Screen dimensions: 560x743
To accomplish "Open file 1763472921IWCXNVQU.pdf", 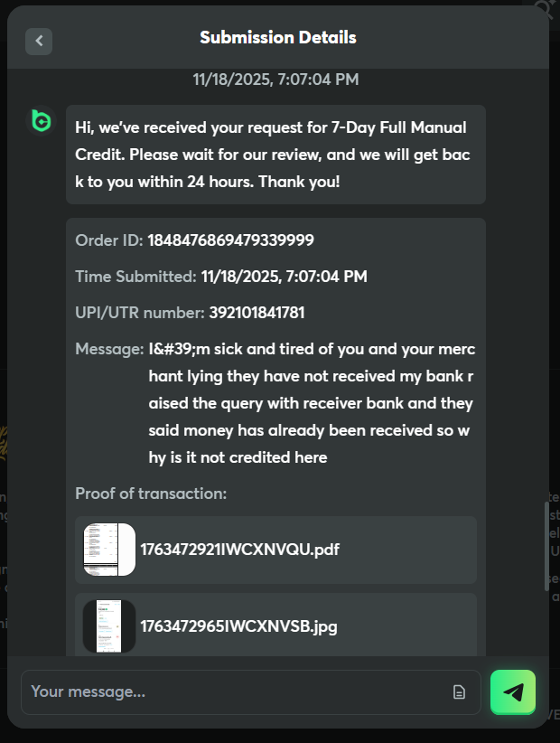I will (x=239, y=550).
